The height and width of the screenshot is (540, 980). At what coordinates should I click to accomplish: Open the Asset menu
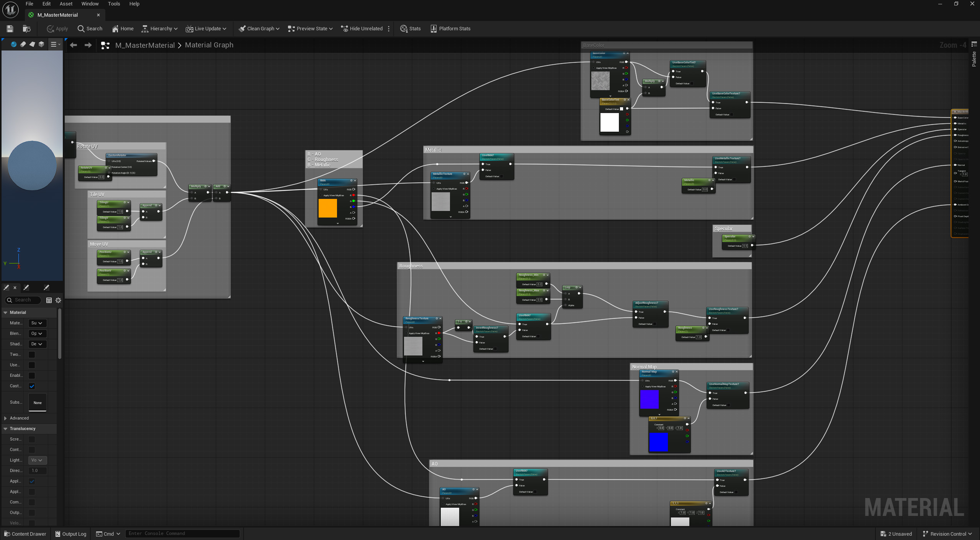(66, 4)
